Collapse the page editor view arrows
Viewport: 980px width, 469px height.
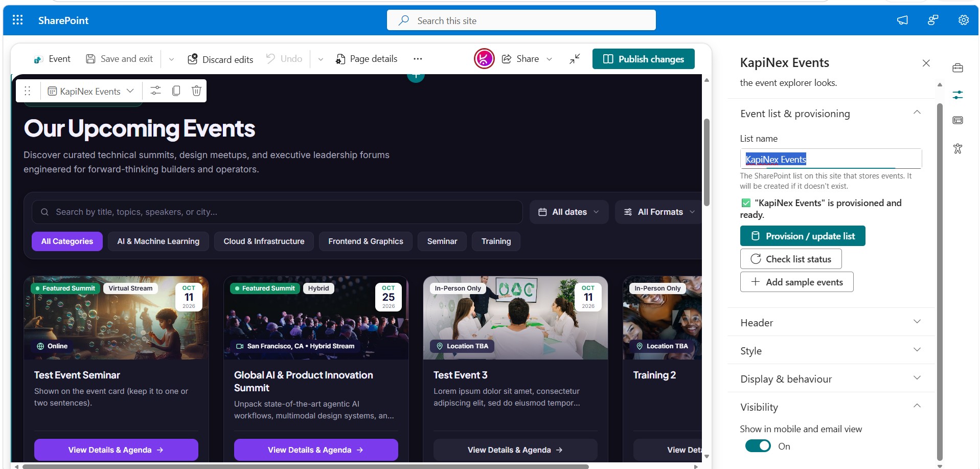[575, 59]
